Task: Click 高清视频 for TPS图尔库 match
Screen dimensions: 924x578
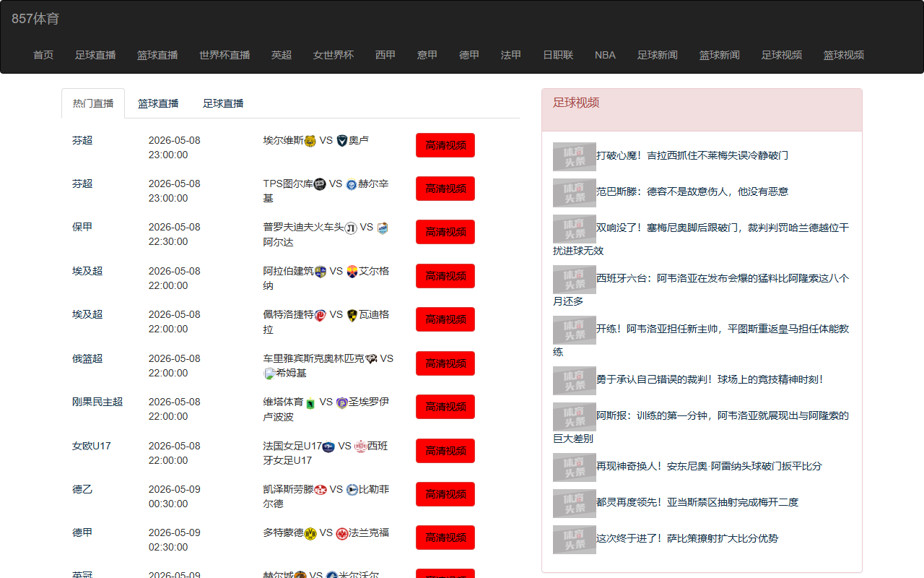Action: 445,189
